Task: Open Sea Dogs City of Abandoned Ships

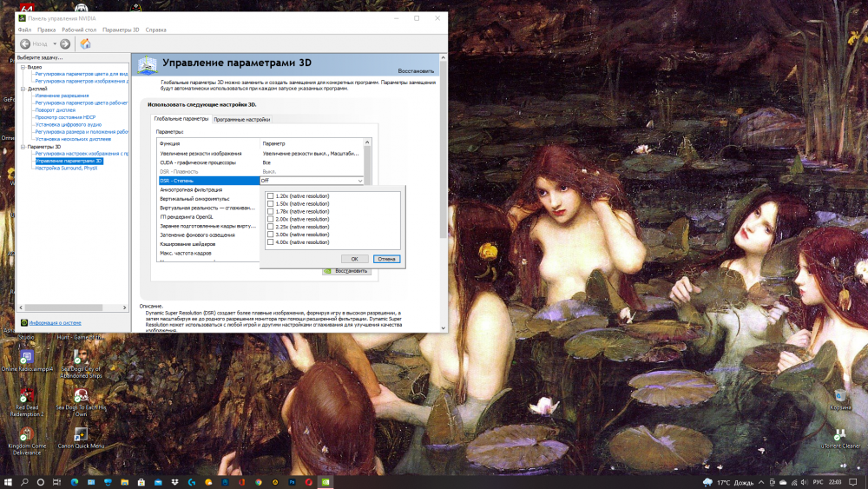Action: (x=81, y=363)
